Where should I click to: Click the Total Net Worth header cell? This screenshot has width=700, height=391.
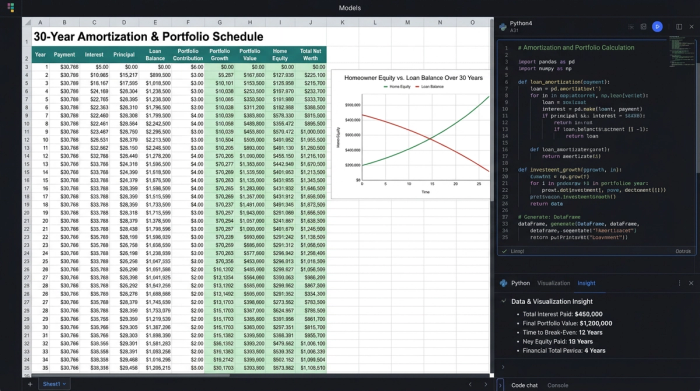[x=311, y=55]
